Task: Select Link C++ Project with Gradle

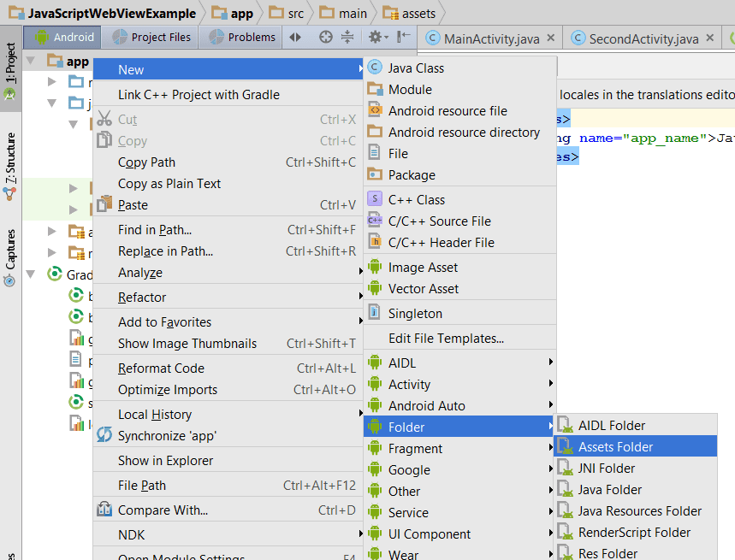Action: pos(228,95)
